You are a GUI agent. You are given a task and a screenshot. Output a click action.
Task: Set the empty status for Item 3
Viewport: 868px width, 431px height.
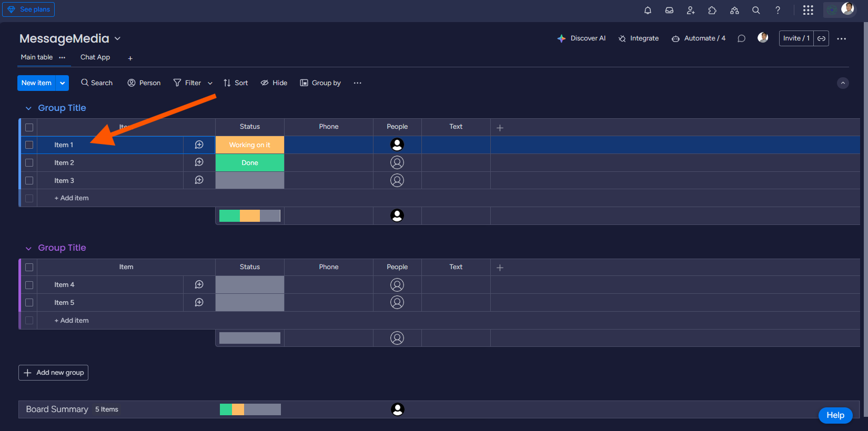(x=250, y=181)
